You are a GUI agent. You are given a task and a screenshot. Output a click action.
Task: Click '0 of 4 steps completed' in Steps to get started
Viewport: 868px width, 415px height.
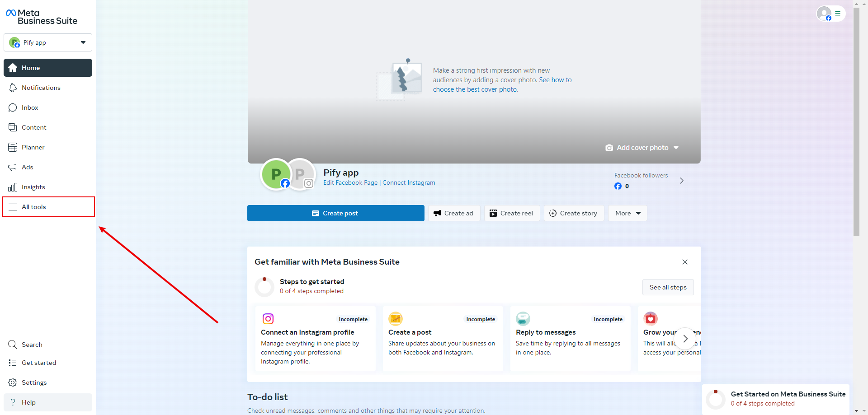311,291
